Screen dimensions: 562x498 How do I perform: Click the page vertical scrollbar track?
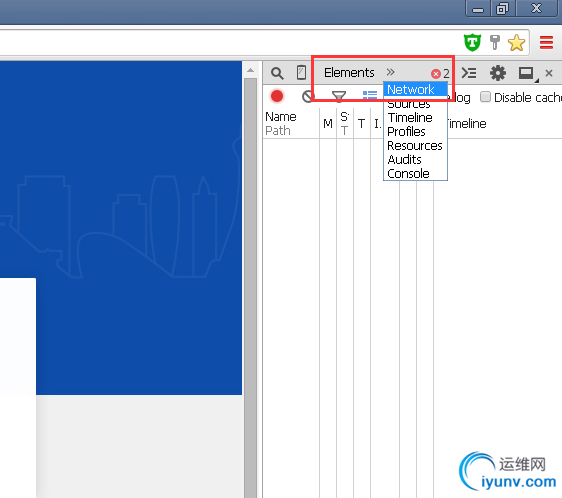coord(251,288)
